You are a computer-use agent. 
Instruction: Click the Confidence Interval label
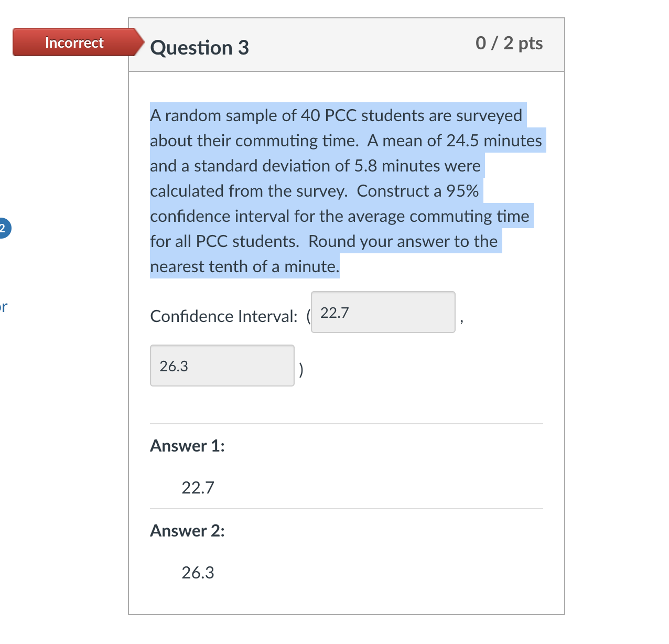point(223,316)
